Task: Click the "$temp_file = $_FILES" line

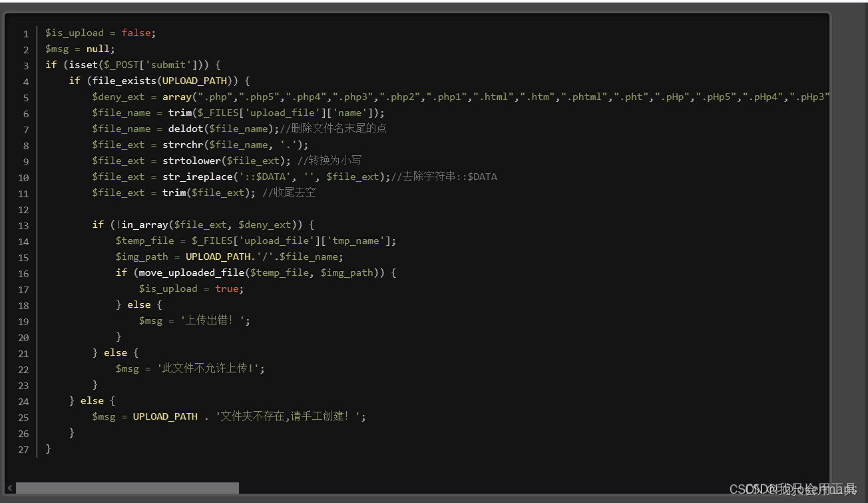Action: click(x=256, y=241)
